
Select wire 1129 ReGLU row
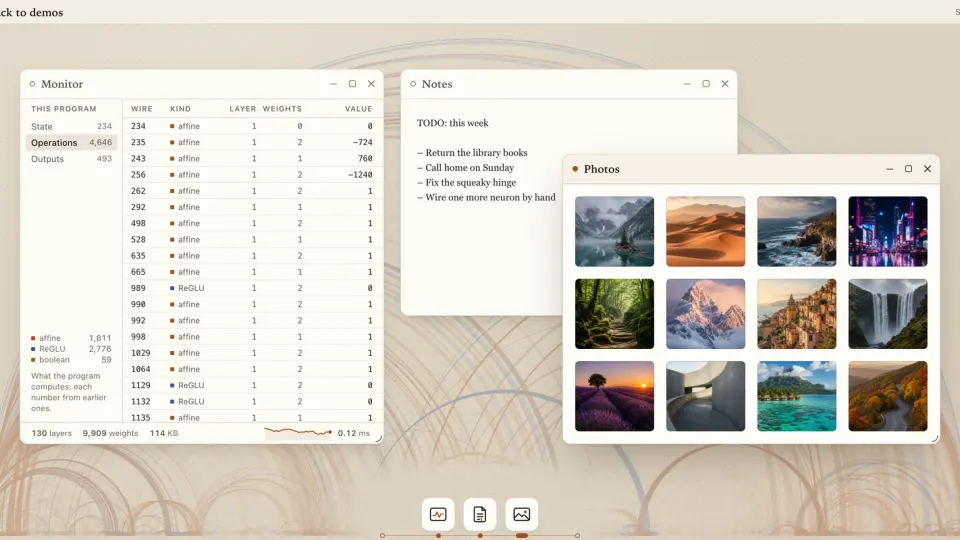click(253, 385)
